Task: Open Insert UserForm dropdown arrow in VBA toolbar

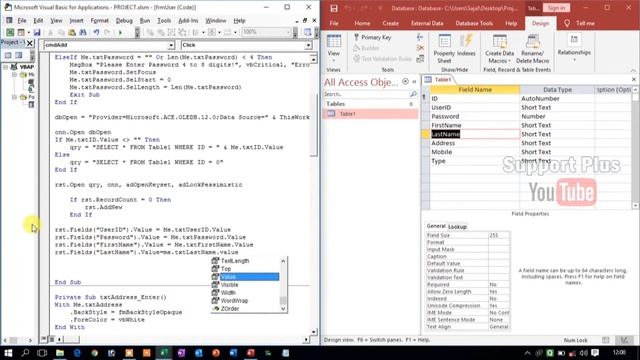Action: [28, 33]
